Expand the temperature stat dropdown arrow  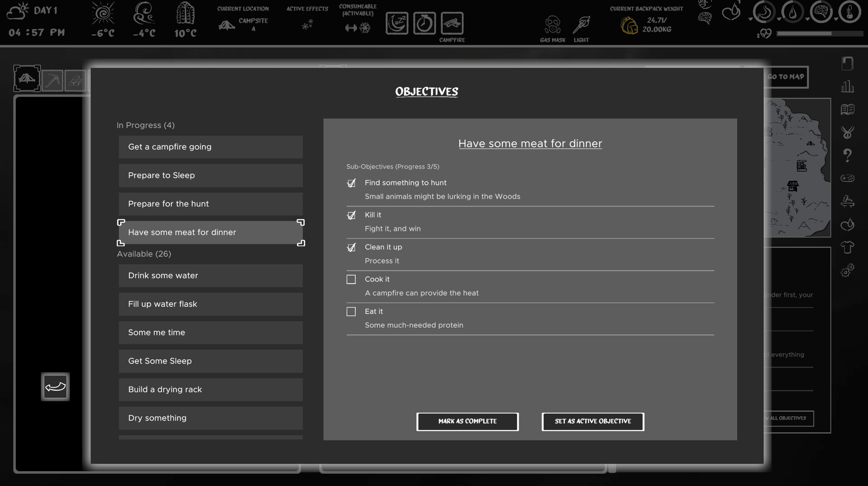pos(836,19)
